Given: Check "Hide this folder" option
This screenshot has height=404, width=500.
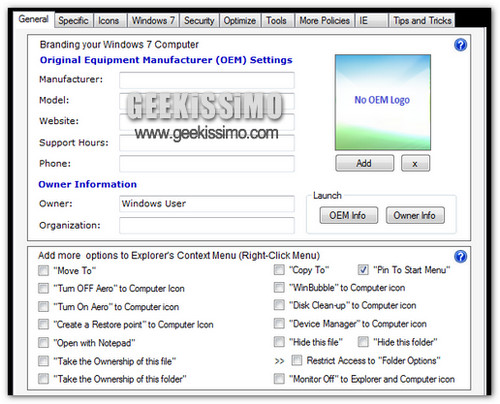Looking at the screenshot, I should click(363, 342).
